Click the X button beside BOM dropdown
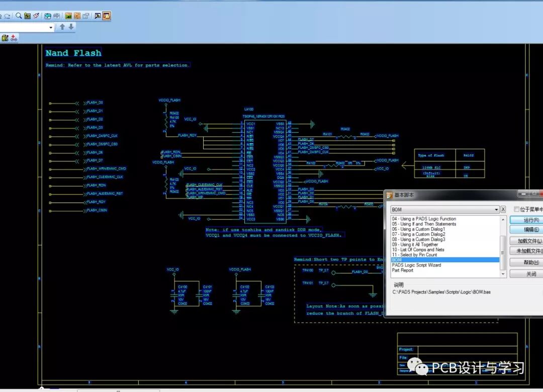The height and width of the screenshot is (392, 543). point(503,209)
